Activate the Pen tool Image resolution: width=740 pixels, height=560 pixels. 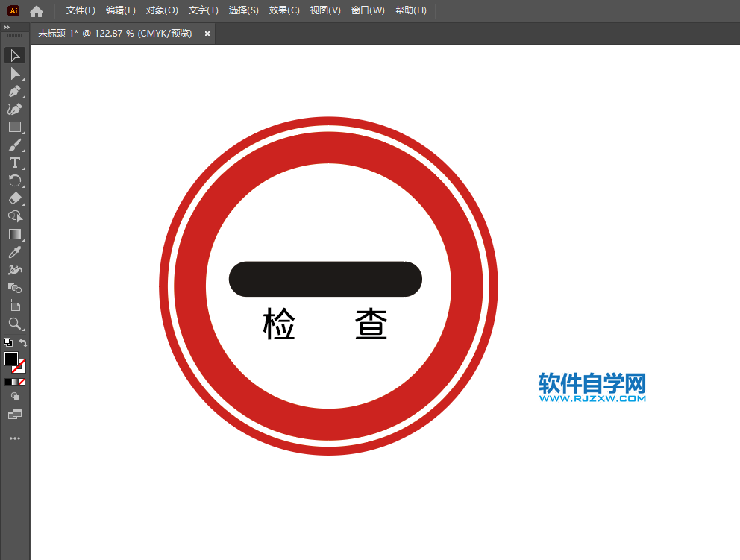(15, 91)
